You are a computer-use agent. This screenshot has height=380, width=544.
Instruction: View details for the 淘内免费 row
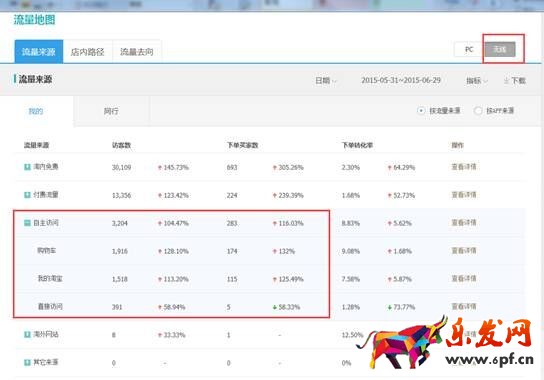click(464, 167)
